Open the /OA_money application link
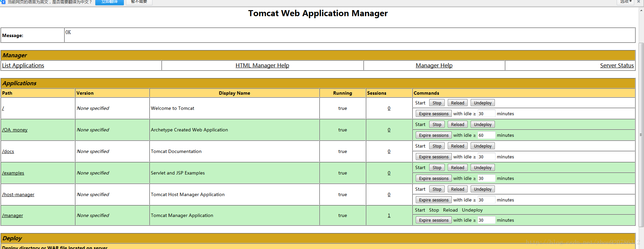Image resolution: width=644 pixels, height=249 pixels. 15,130
